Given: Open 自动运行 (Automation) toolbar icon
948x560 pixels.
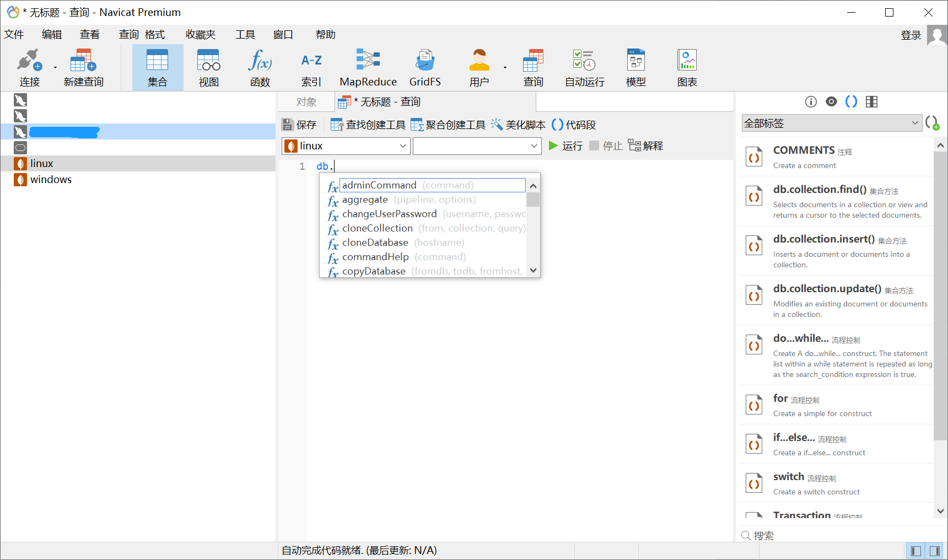Looking at the screenshot, I should click(x=584, y=67).
